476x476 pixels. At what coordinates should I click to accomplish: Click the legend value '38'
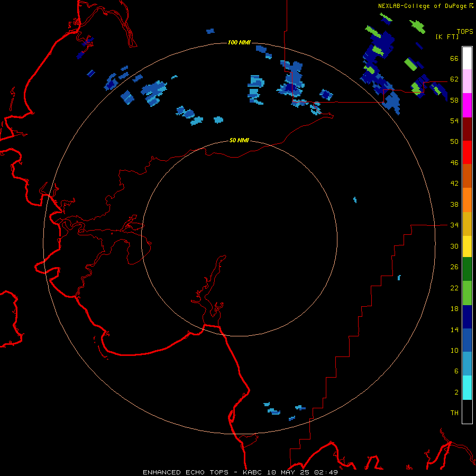454,204
